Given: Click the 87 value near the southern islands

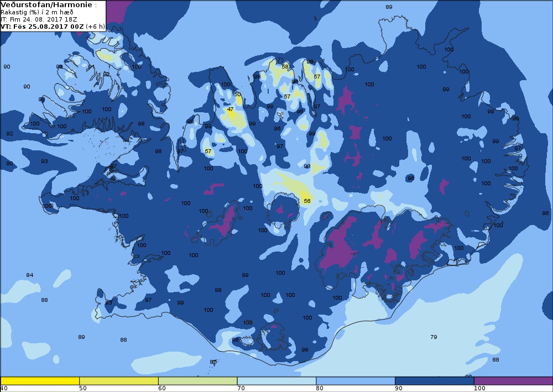Looking at the screenshot, I should click(x=213, y=362).
